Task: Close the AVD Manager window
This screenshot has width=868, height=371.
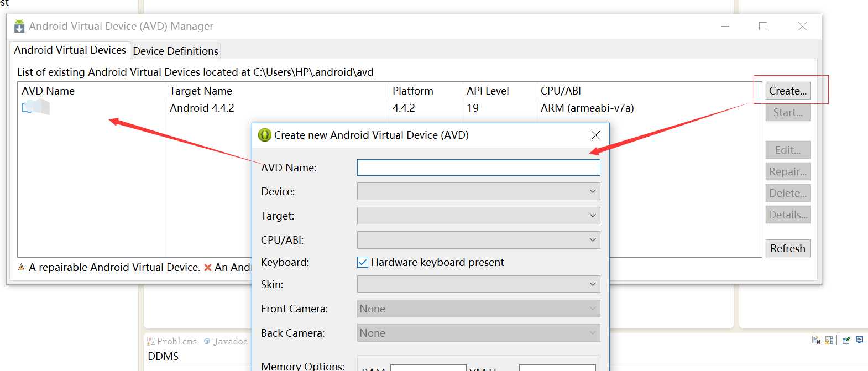Action: [802, 26]
